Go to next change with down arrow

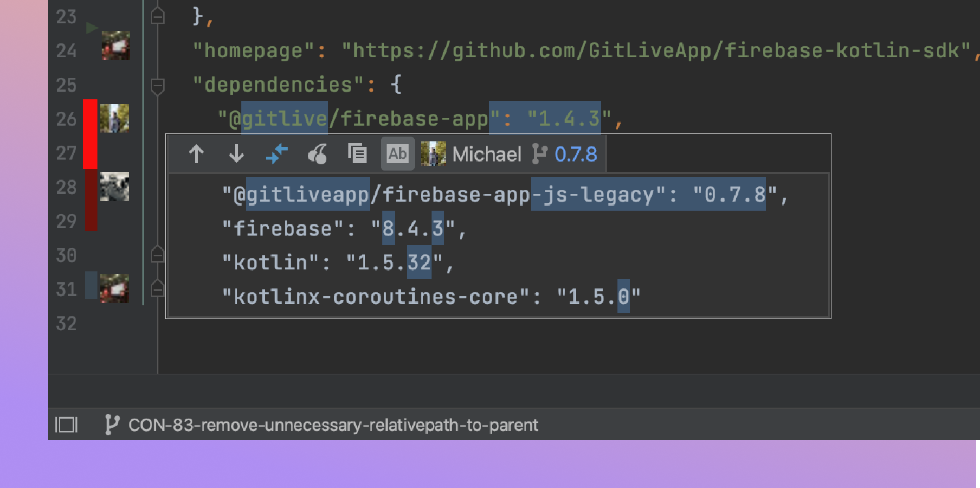pos(236,155)
